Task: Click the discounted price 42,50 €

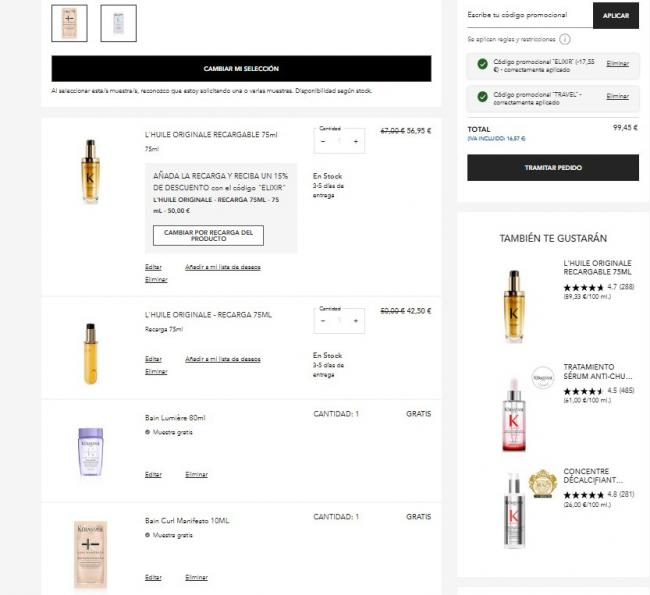Action: pyautogui.click(x=419, y=311)
